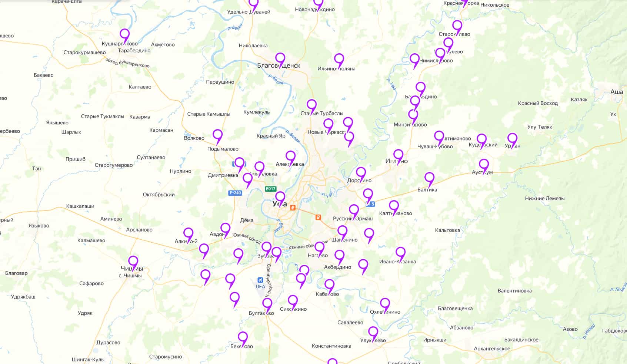Click the Аша city label
Screen dimensions: 627x364
pos(617,92)
